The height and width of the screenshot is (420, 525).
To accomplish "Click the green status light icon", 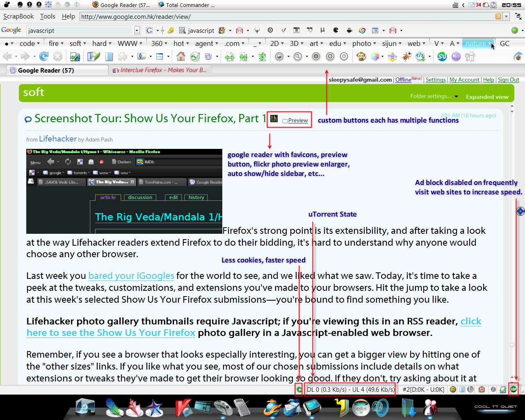I will click(515, 30).
